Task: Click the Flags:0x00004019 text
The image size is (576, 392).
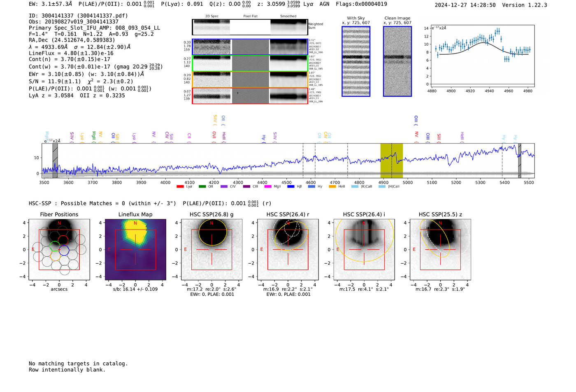Action: coord(361,4)
